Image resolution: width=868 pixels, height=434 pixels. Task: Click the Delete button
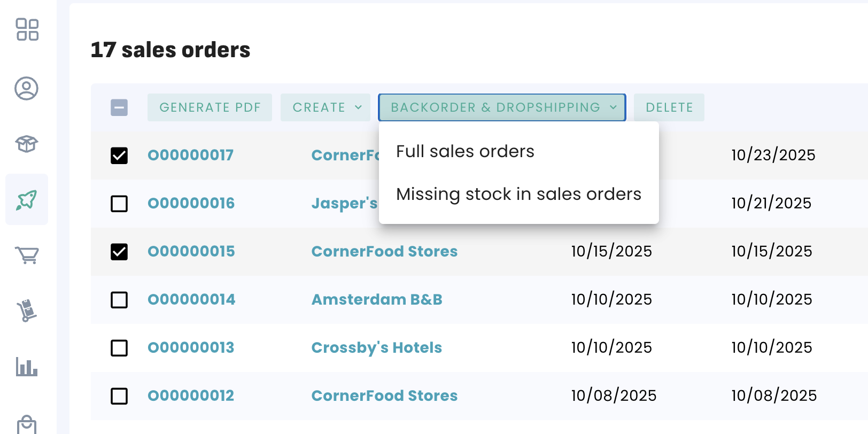(x=669, y=107)
